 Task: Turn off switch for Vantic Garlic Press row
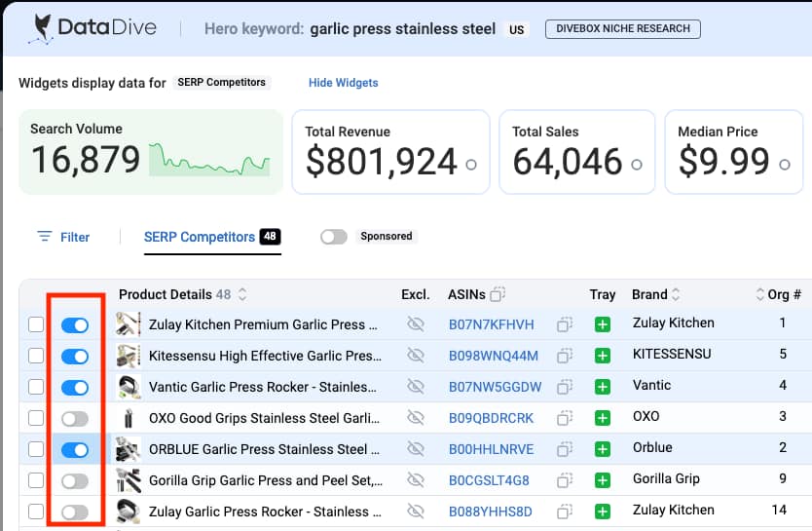click(x=75, y=388)
